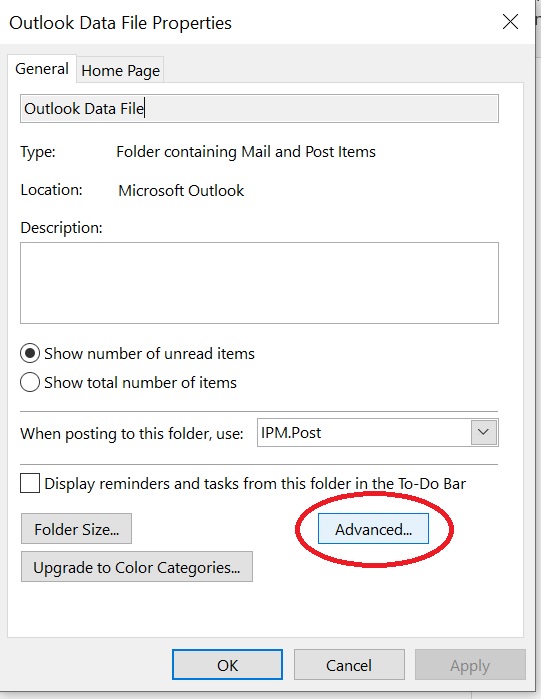Click inside the Description text box
541x699 pixels.
[x=259, y=283]
